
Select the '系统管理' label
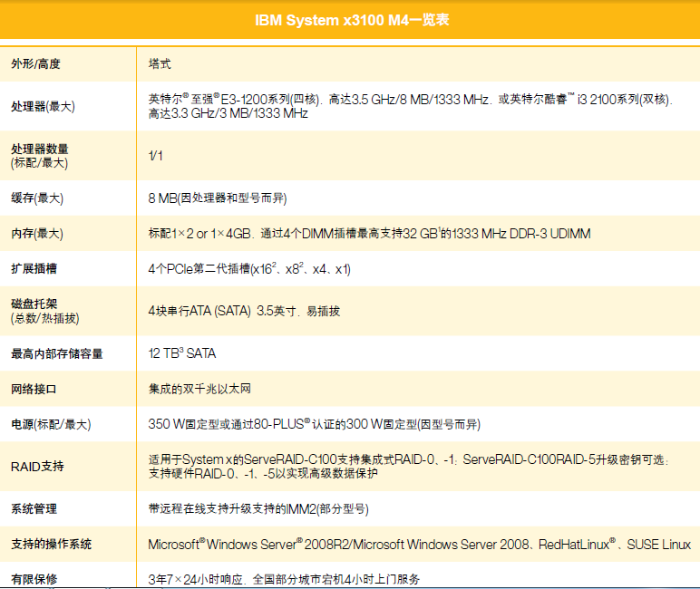point(34,508)
